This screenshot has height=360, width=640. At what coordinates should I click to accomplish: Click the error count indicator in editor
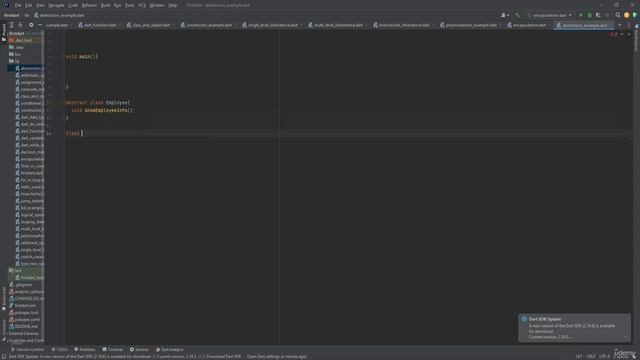click(x=613, y=35)
